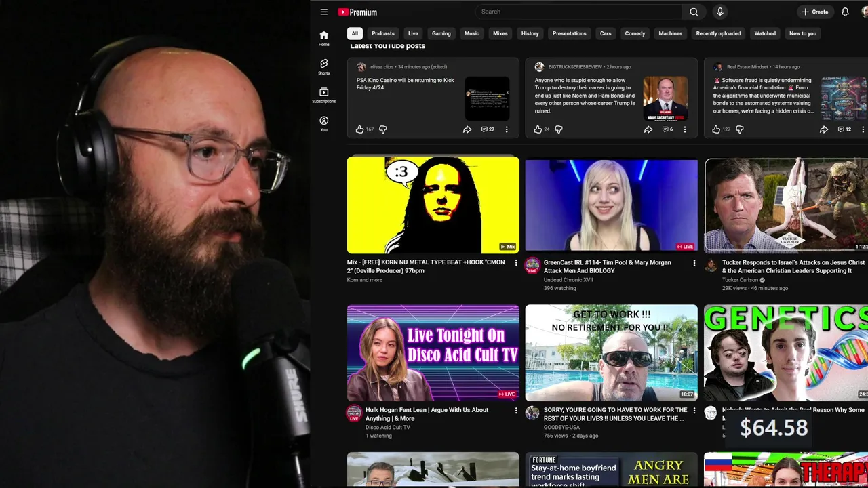Image resolution: width=868 pixels, height=488 pixels.
Task: Select the Live filter chip
Action: pyautogui.click(x=413, y=33)
